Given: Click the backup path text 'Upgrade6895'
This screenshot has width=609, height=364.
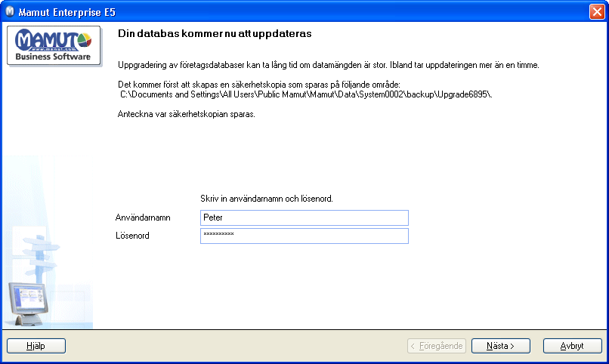Looking at the screenshot, I should pos(462,94).
